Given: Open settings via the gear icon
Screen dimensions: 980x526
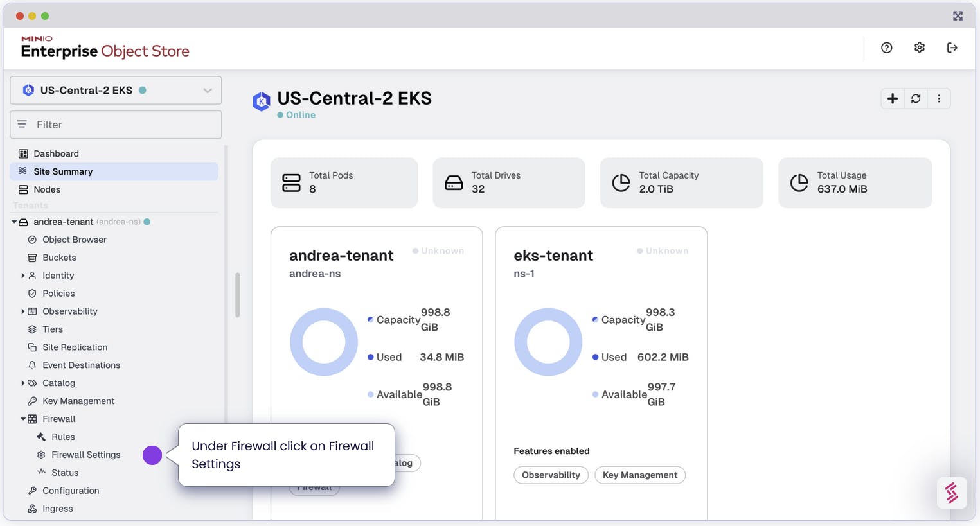Looking at the screenshot, I should point(919,48).
